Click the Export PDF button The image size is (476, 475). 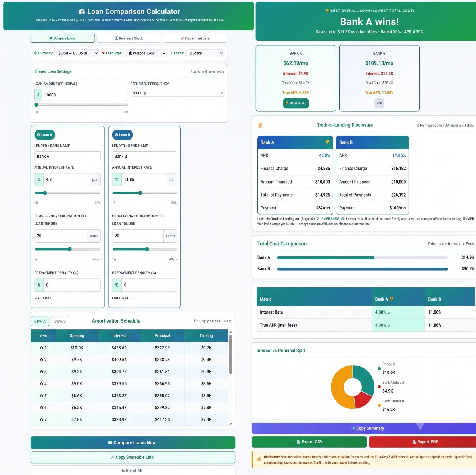422,442
